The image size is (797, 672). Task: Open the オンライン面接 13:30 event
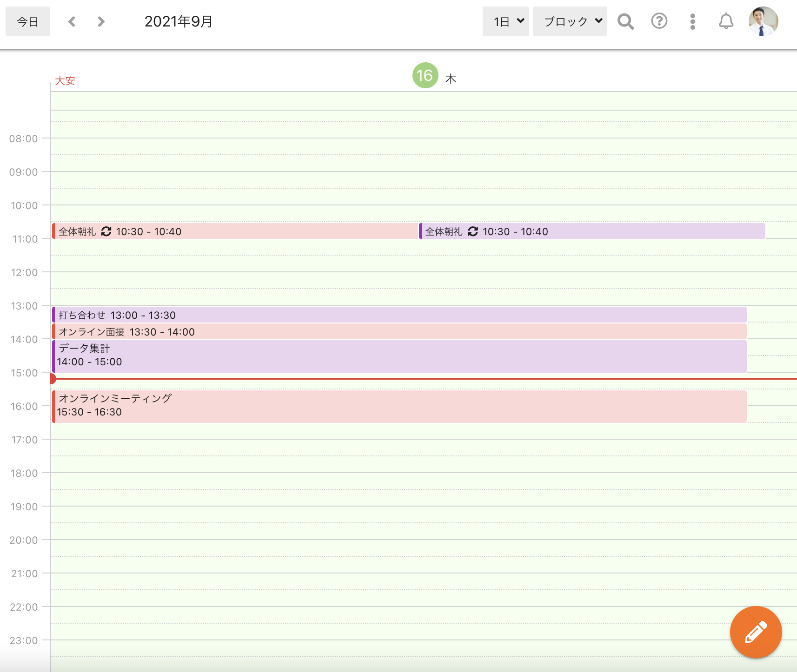[x=399, y=332]
